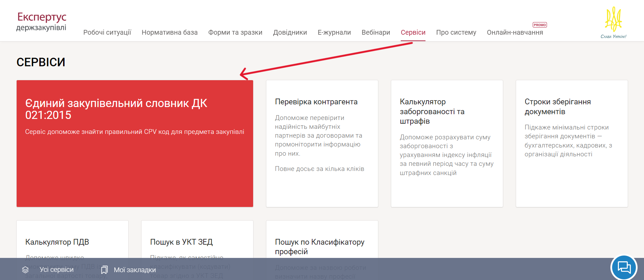Click the PROMO badge above Онлайн-навчання
644x280 pixels.
point(539,25)
